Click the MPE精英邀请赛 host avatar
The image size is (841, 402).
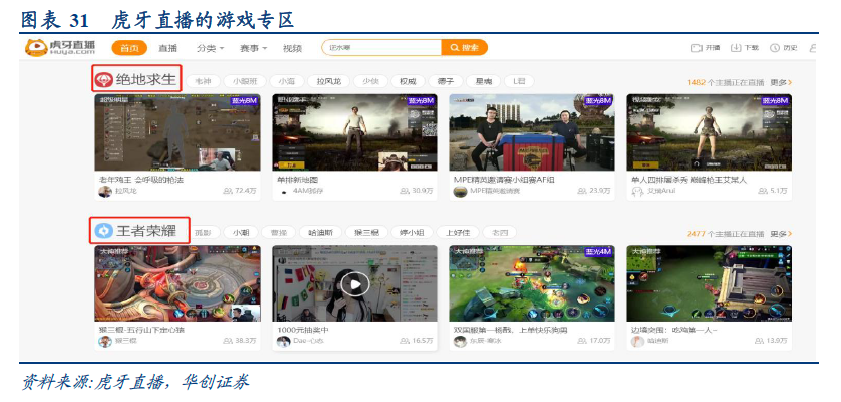coord(460,192)
